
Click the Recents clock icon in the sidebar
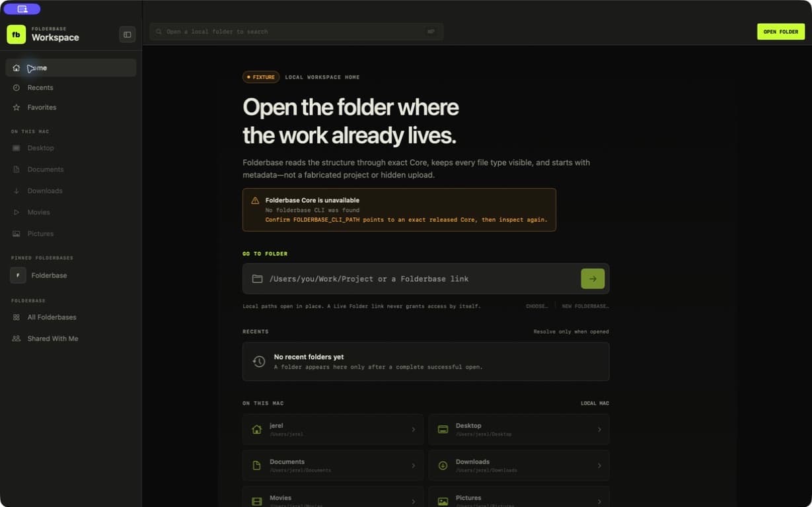[17, 88]
